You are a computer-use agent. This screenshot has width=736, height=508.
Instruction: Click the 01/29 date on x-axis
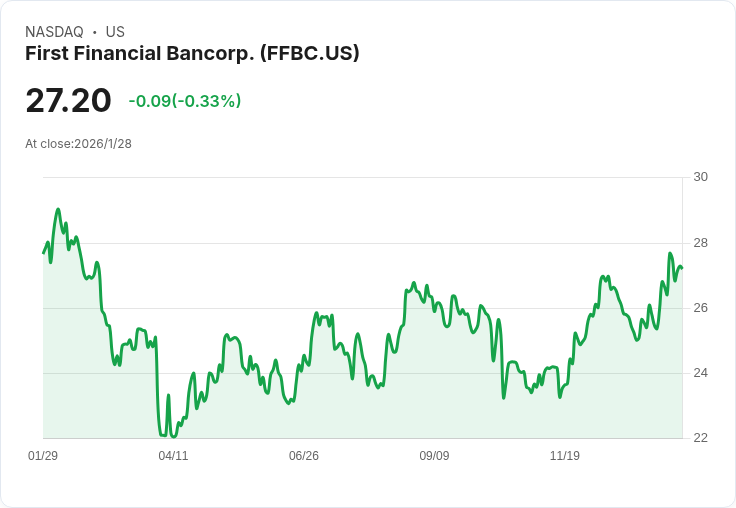pos(43,455)
